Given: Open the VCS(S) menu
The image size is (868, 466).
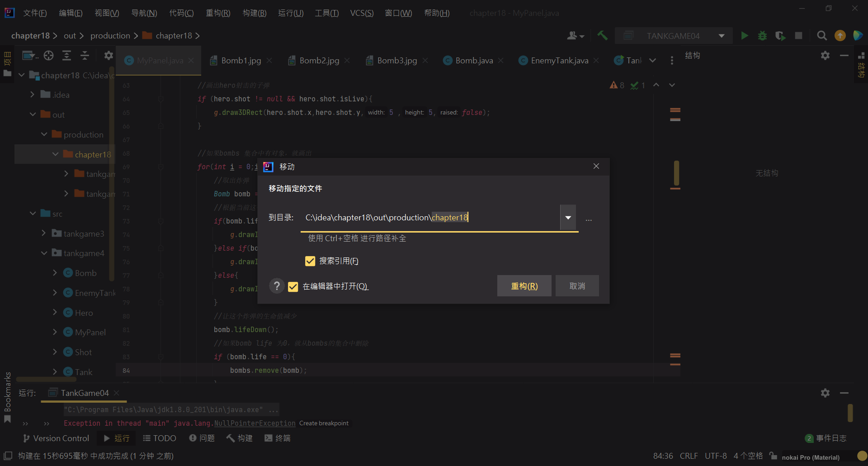Looking at the screenshot, I should tap(362, 13).
